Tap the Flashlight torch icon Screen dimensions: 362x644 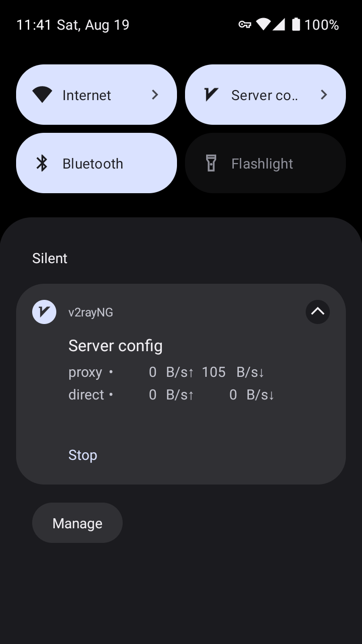coord(211,164)
